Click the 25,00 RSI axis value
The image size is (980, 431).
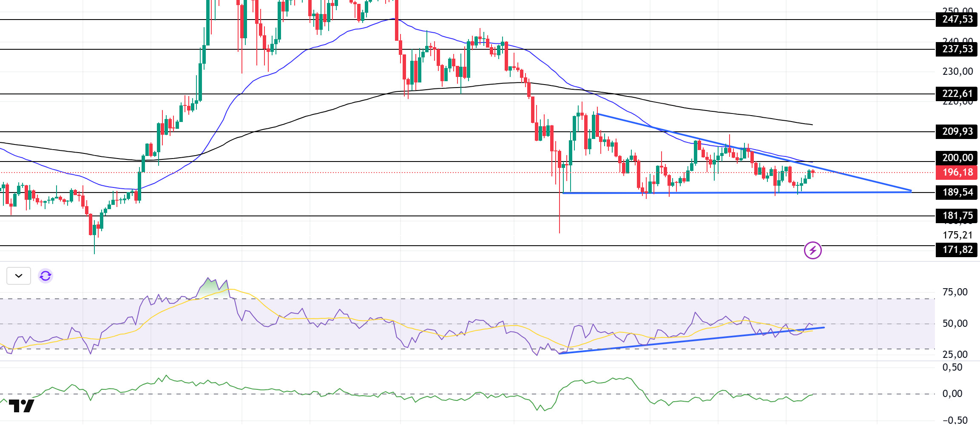point(955,354)
